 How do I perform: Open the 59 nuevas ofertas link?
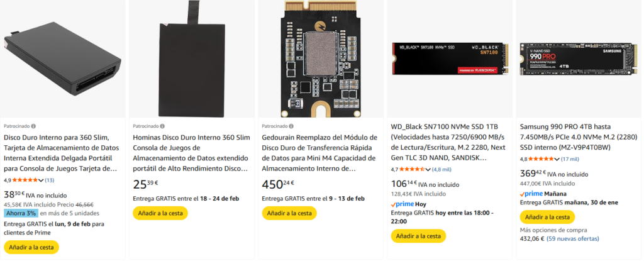(572, 240)
